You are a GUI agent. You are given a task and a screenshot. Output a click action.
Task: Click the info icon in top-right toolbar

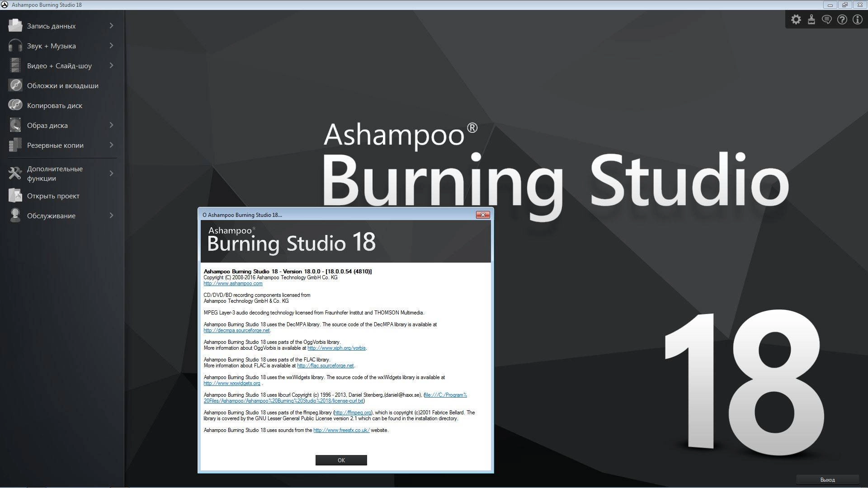click(x=858, y=19)
